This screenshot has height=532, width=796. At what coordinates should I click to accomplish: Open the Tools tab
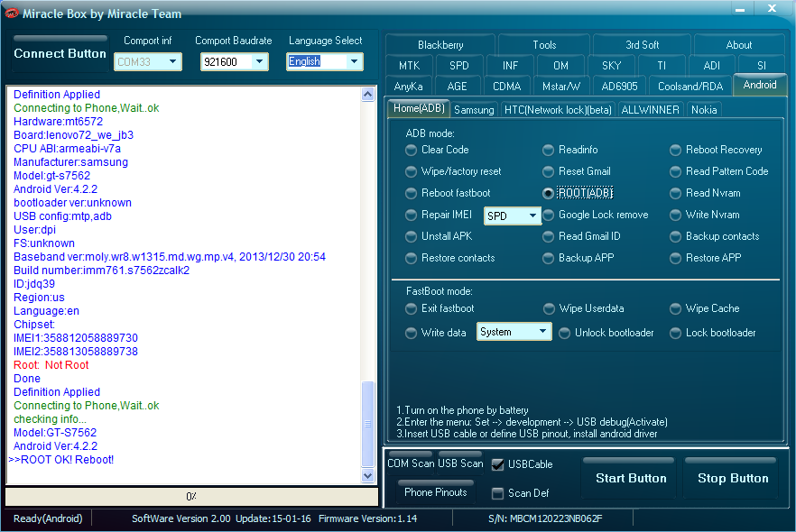pos(544,44)
